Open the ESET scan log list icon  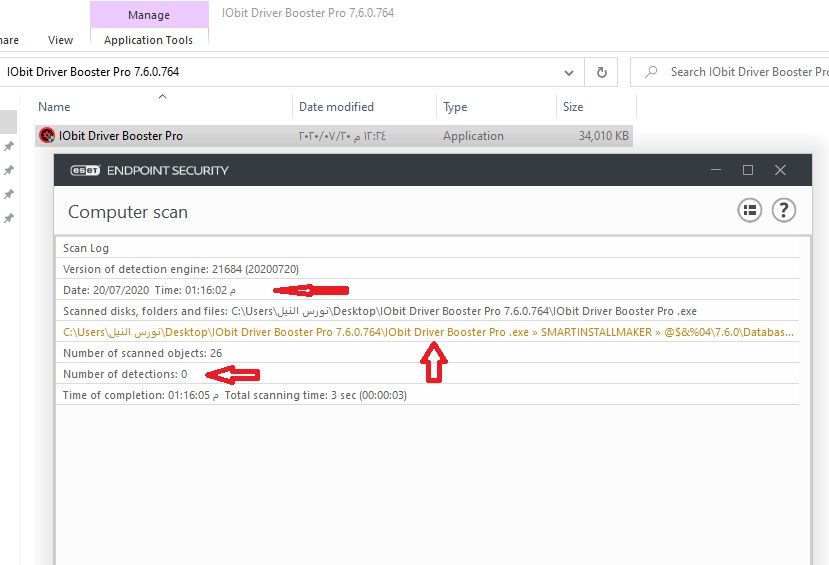[x=750, y=210]
